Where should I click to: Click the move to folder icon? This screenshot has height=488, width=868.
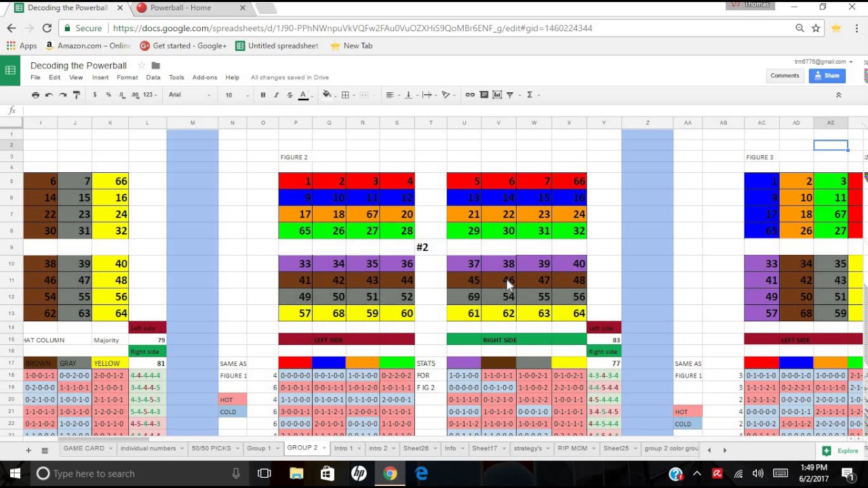[x=155, y=65]
